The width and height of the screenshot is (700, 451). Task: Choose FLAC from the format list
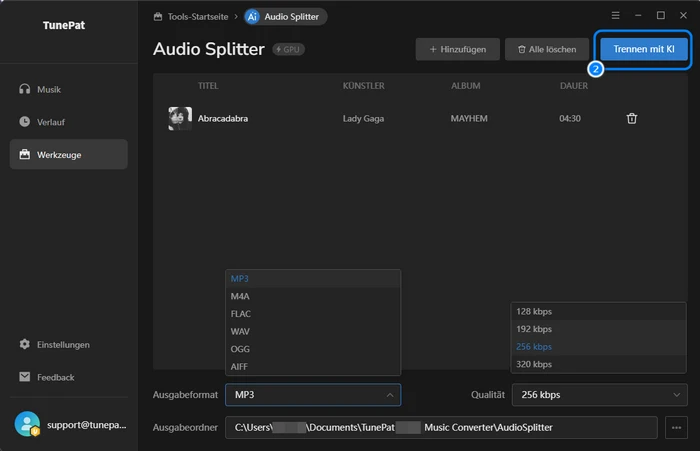pos(313,314)
